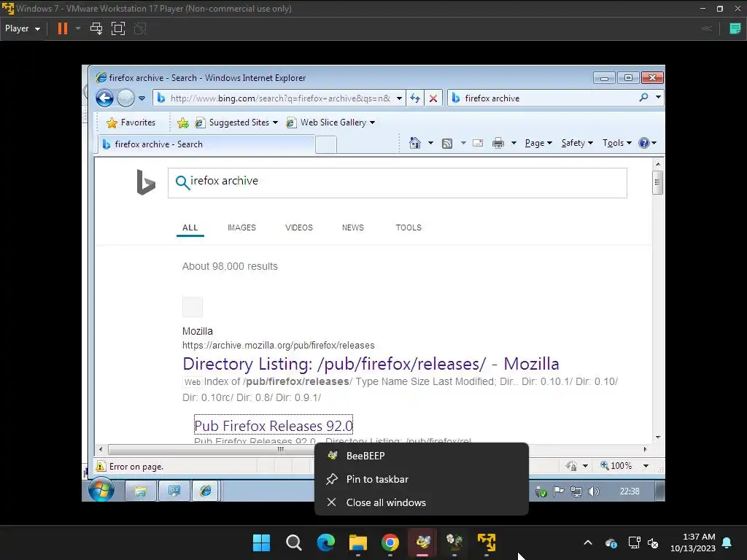The height and width of the screenshot is (560, 747).
Task: Open the recent pages dropdown next to Forward
Action: tap(142, 98)
